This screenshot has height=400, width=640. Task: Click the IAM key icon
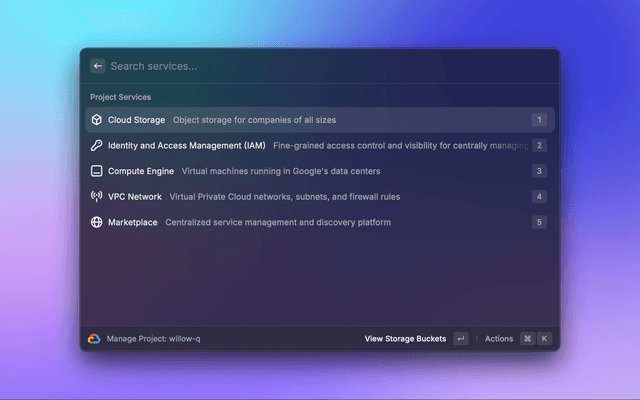97,145
